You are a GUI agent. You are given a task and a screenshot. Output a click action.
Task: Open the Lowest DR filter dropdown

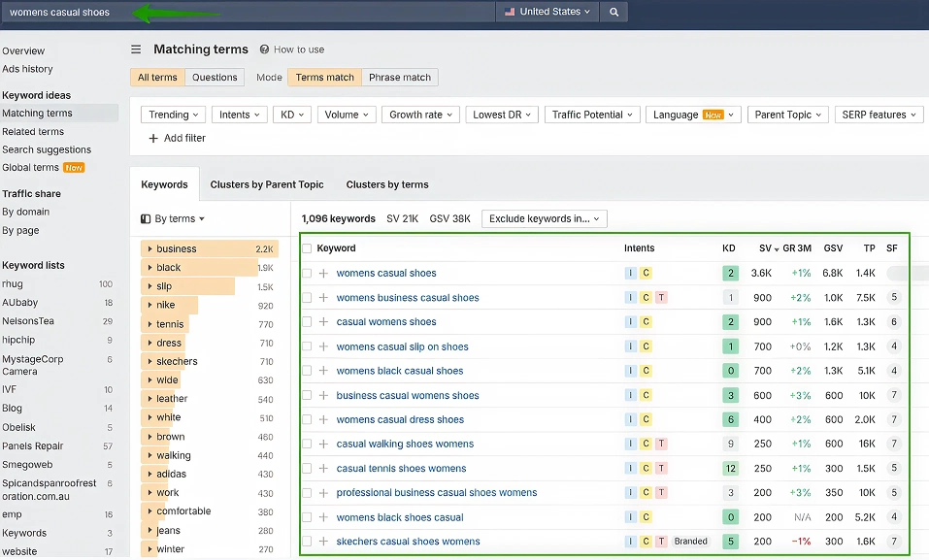click(502, 115)
